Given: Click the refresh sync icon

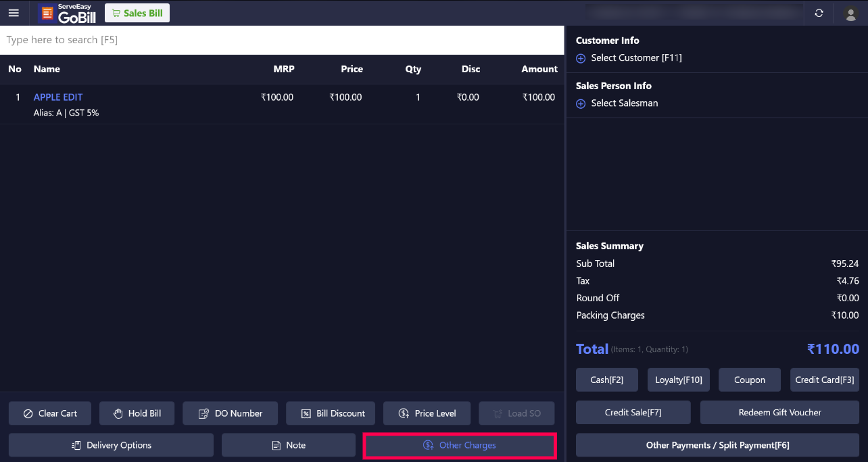Looking at the screenshot, I should click(x=819, y=13).
